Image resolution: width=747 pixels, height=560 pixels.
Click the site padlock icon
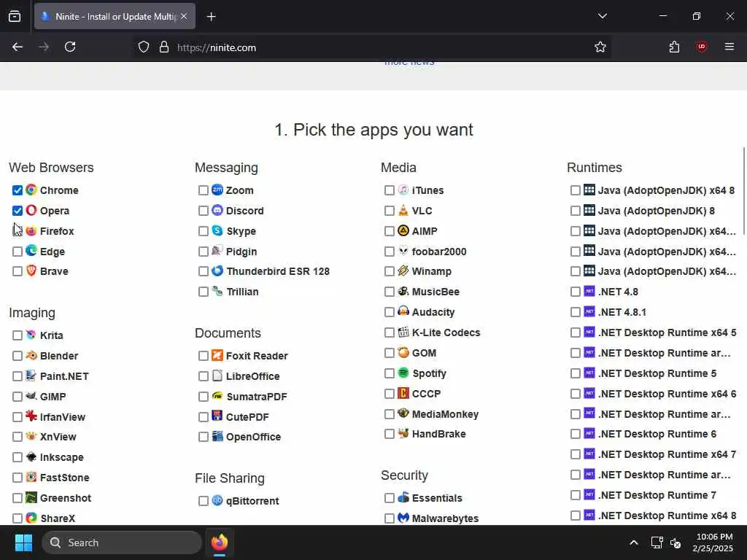[x=164, y=47]
